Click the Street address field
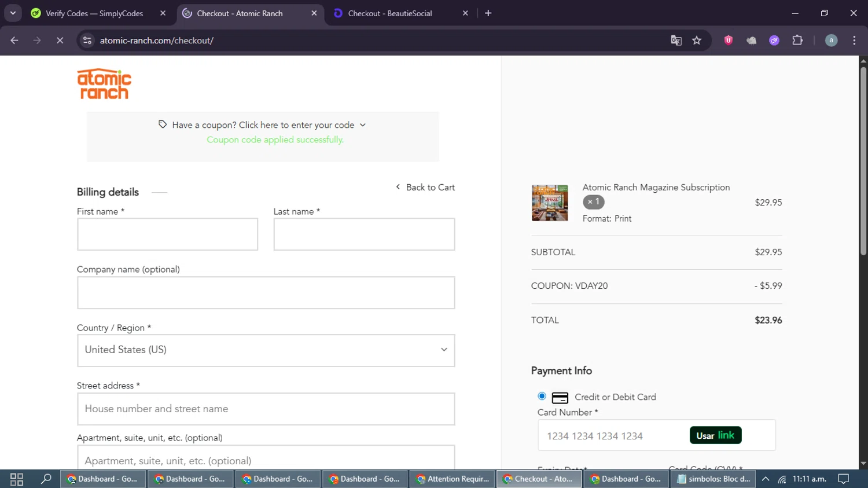The image size is (868, 488). click(266, 409)
